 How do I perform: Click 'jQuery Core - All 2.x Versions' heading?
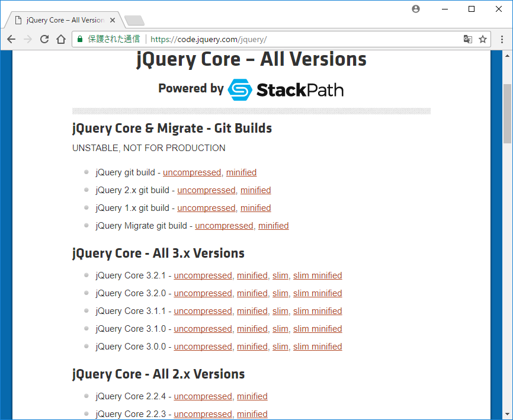pyautogui.click(x=158, y=374)
